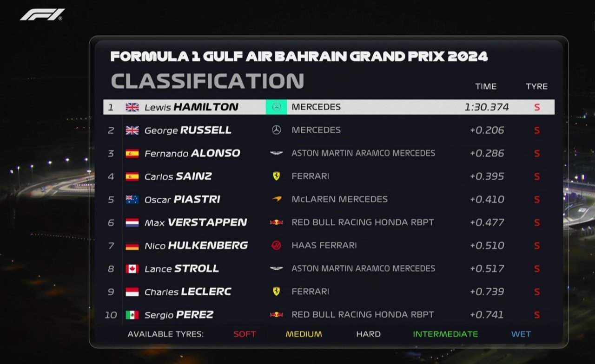Select the SOFT tyre legend label

pos(245,334)
